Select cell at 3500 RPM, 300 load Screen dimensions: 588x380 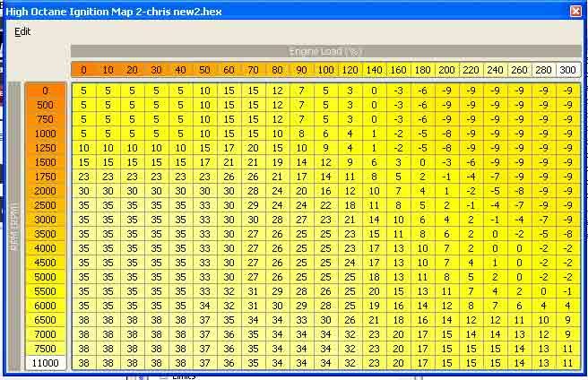tap(567, 234)
